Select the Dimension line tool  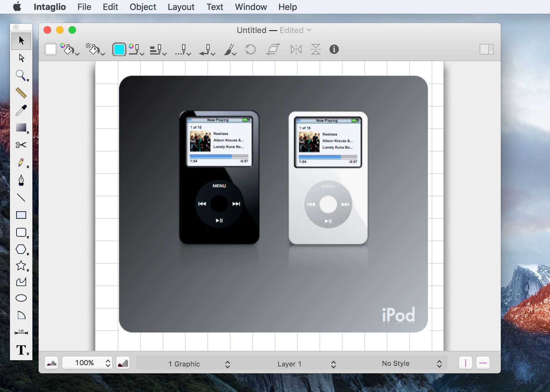[21, 332]
